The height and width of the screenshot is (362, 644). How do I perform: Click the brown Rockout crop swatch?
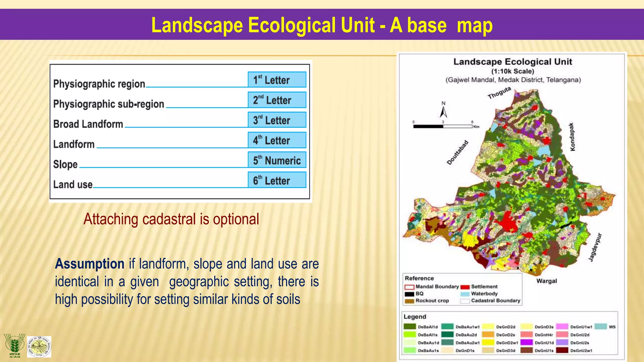[409, 301]
